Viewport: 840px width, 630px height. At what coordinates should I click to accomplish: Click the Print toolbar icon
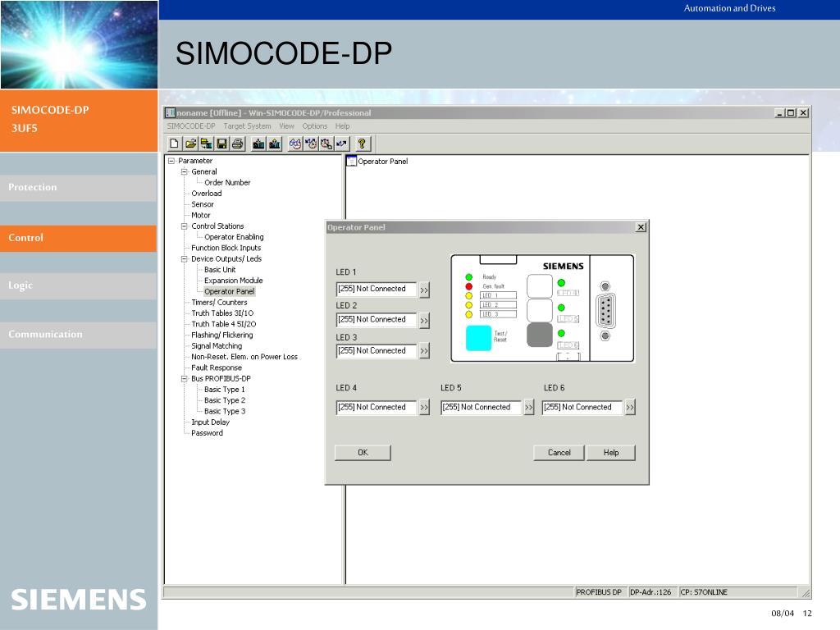click(237, 144)
